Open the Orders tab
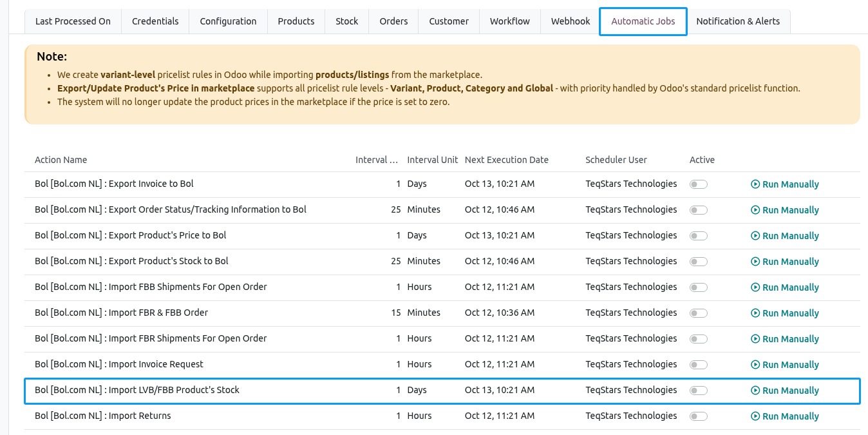Viewport: 868px width, 435px height. point(393,21)
